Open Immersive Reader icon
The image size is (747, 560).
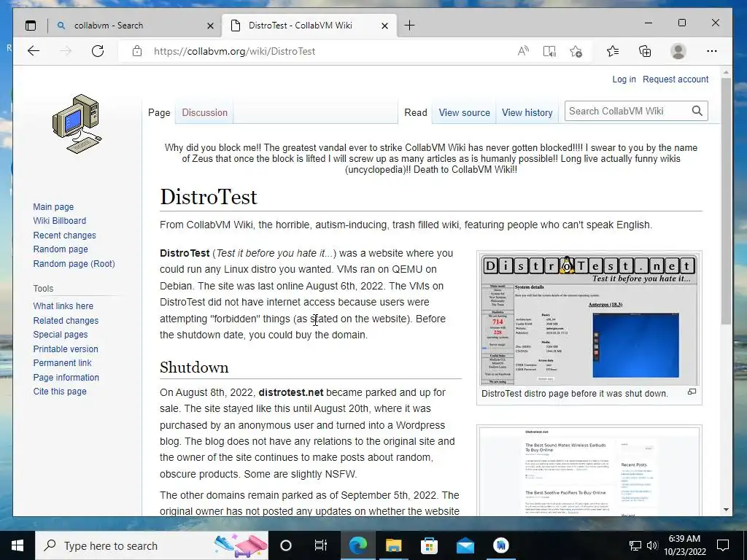(549, 51)
